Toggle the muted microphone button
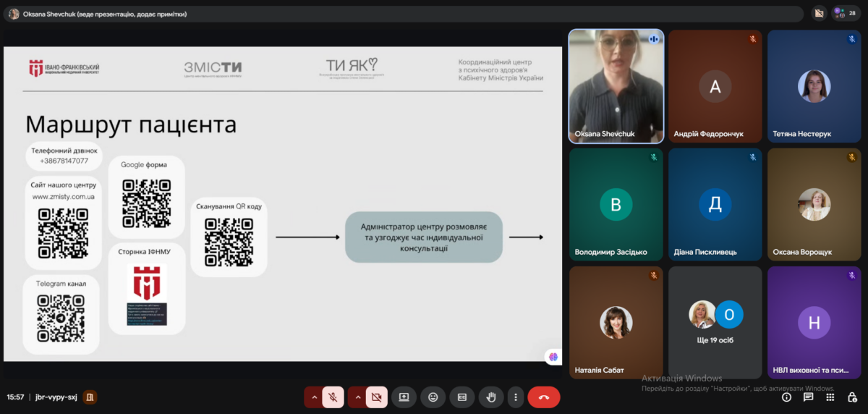Viewport: 868px width, 414px height. tap(333, 397)
